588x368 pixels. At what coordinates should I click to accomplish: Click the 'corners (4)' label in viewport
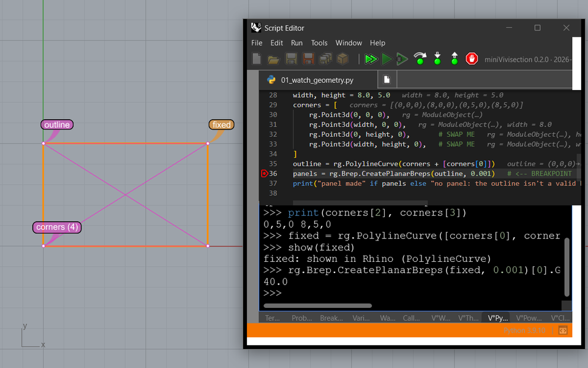tap(57, 227)
